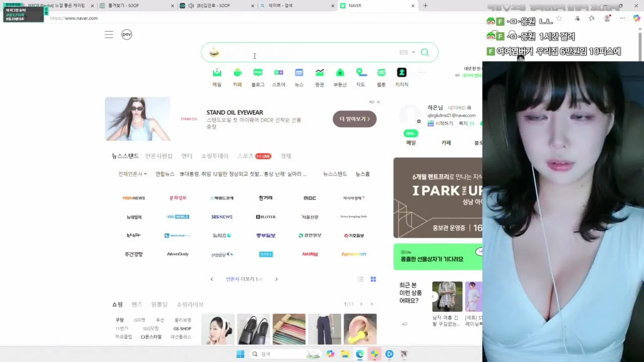Select the 뉴스스탠드 tab
The image size is (644, 362).
point(125,156)
